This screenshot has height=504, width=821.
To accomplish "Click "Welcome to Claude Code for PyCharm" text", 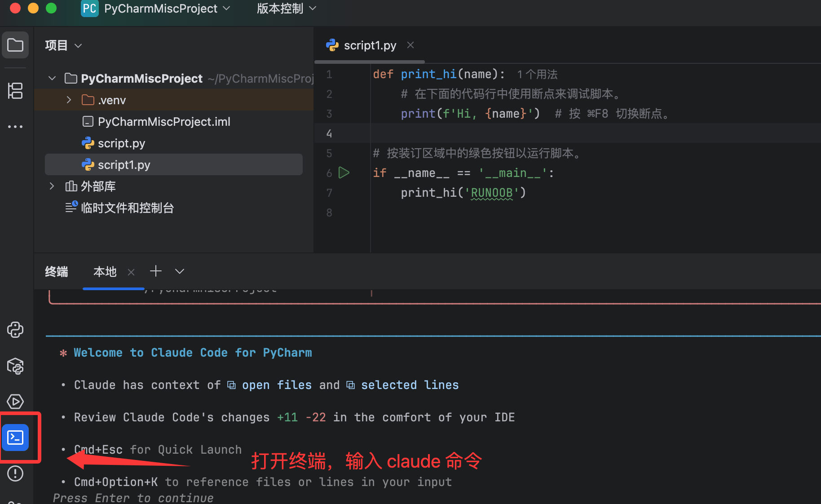I will [193, 353].
